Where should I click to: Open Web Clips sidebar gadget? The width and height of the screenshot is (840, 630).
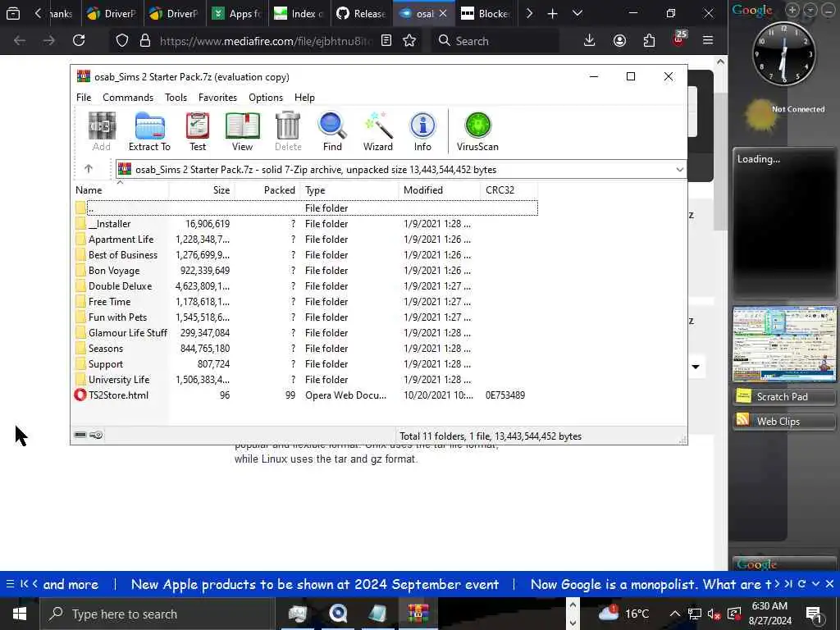click(x=783, y=421)
